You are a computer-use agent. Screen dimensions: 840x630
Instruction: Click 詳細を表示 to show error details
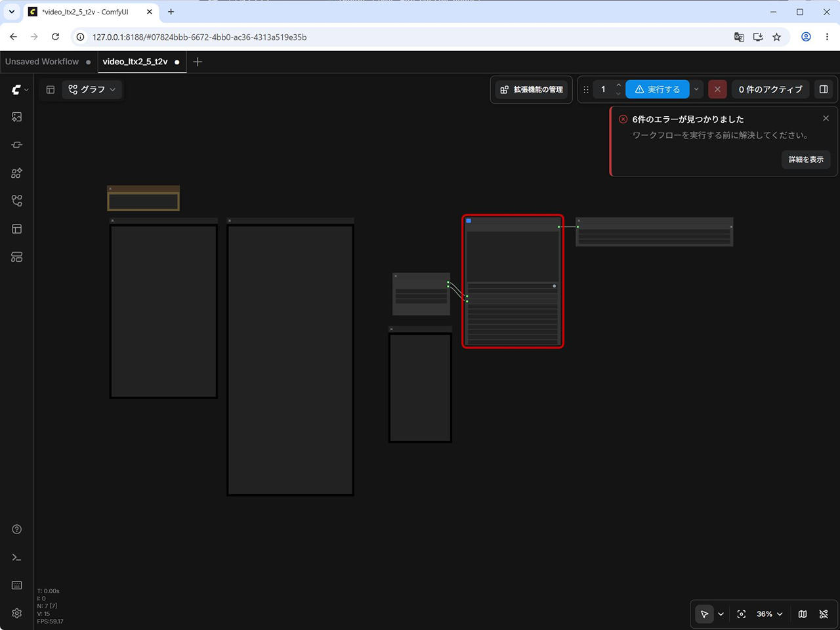tap(806, 159)
